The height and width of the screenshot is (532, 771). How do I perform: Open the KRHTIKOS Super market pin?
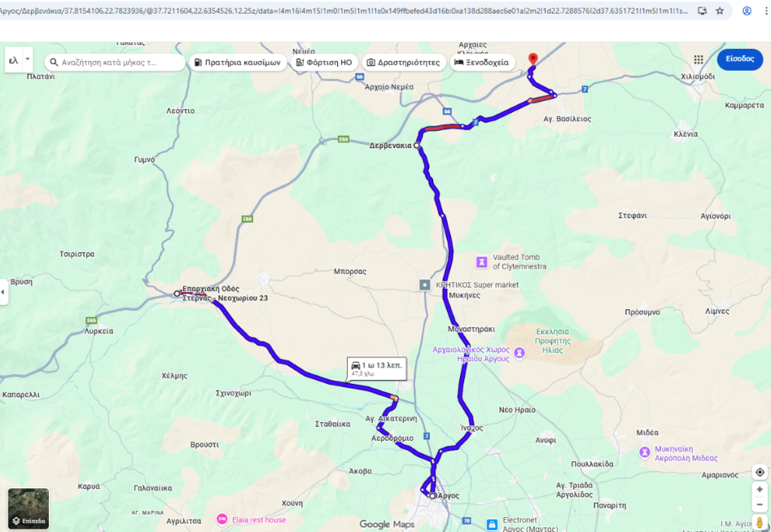[425, 285]
